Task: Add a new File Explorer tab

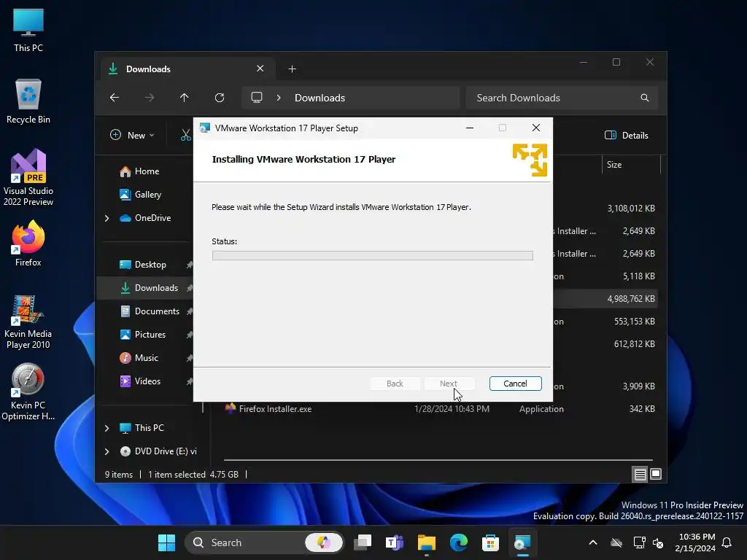Action: (x=292, y=69)
